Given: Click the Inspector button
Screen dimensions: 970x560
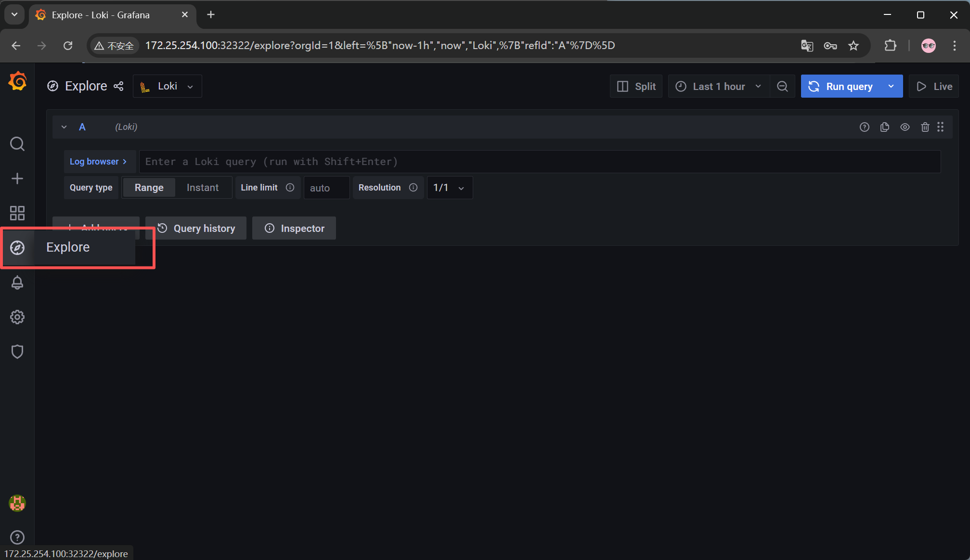Looking at the screenshot, I should (294, 228).
